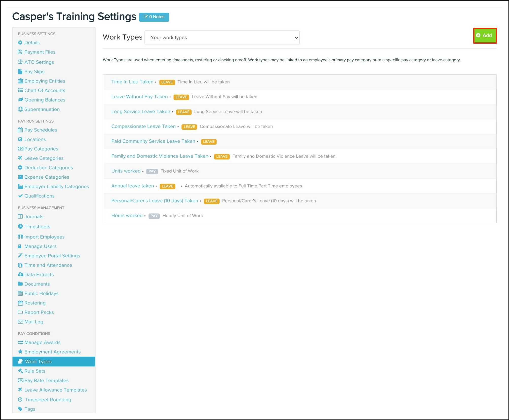Click the Superannuation lifebuoy icon
The width and height of the screenshot is (509, 420).
click(x=20, y=109)
